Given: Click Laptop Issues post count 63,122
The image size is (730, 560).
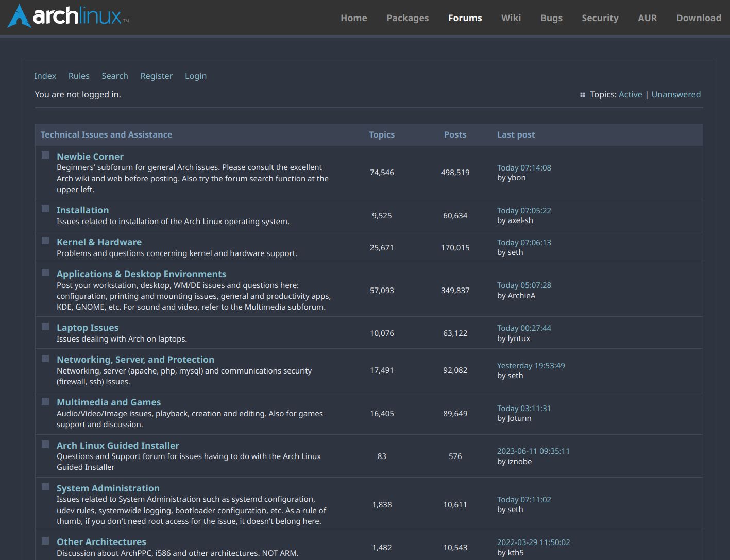Looking at the screenshot, I should [x=455, y=333].
